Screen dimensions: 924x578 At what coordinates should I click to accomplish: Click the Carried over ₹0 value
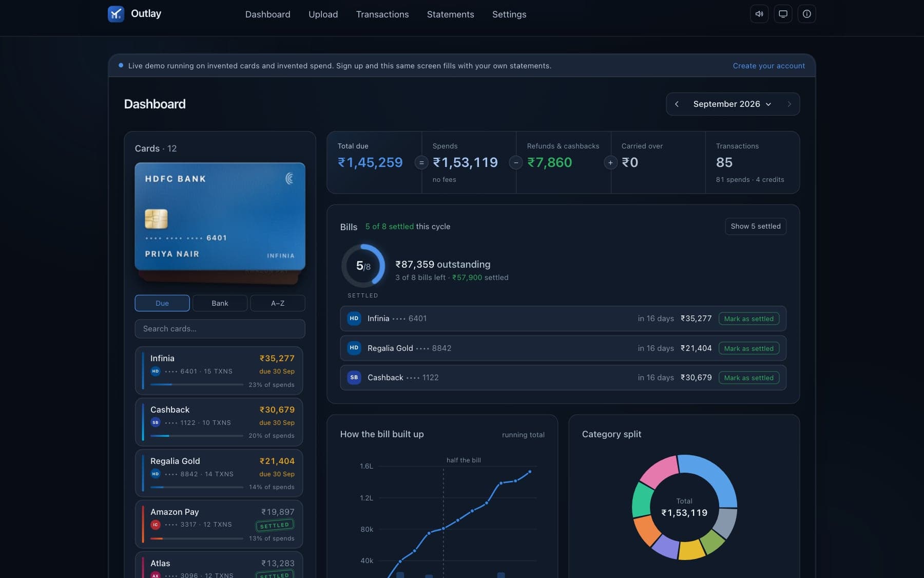tap(630, 162)
